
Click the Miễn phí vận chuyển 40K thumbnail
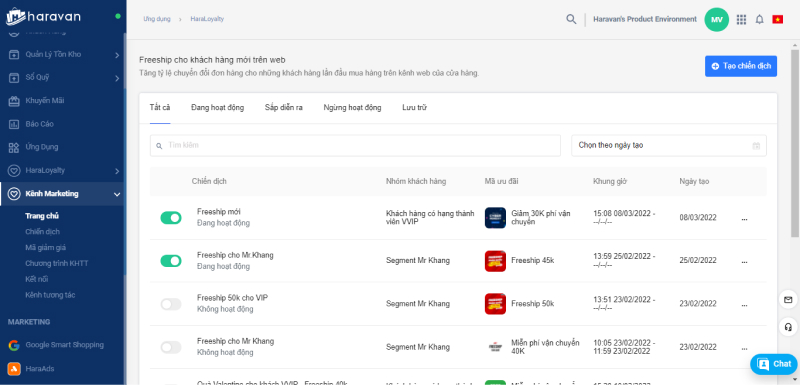(x=495, y=347)
